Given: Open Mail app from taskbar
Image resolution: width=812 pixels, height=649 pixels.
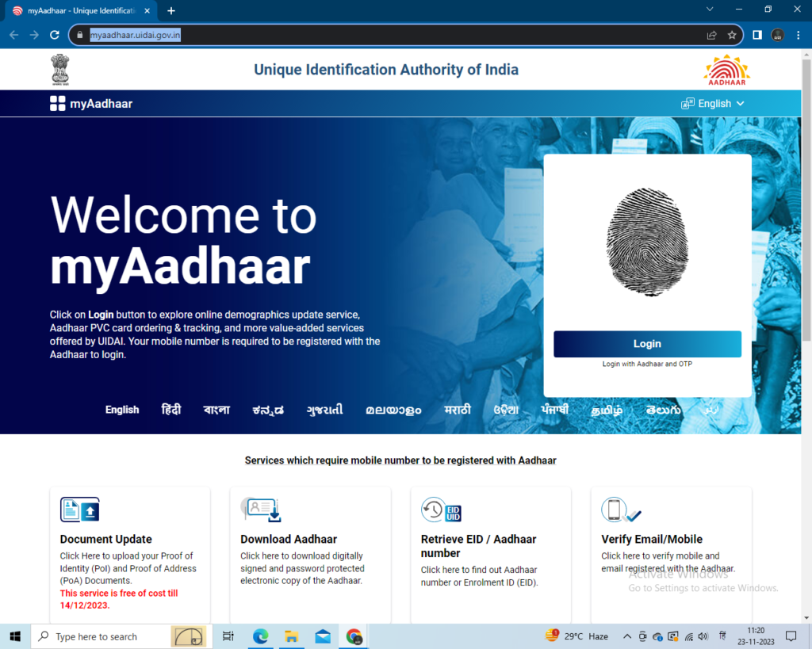Looking at the screenshot, I should (x=323, y=636).
